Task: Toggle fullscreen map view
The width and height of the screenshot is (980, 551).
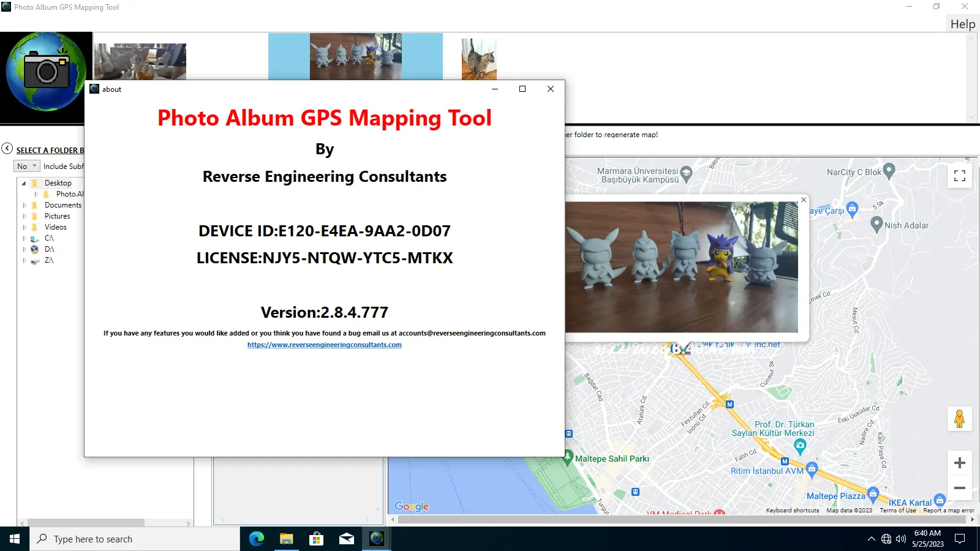Action: pyautogui.click(x=960, y=176)
